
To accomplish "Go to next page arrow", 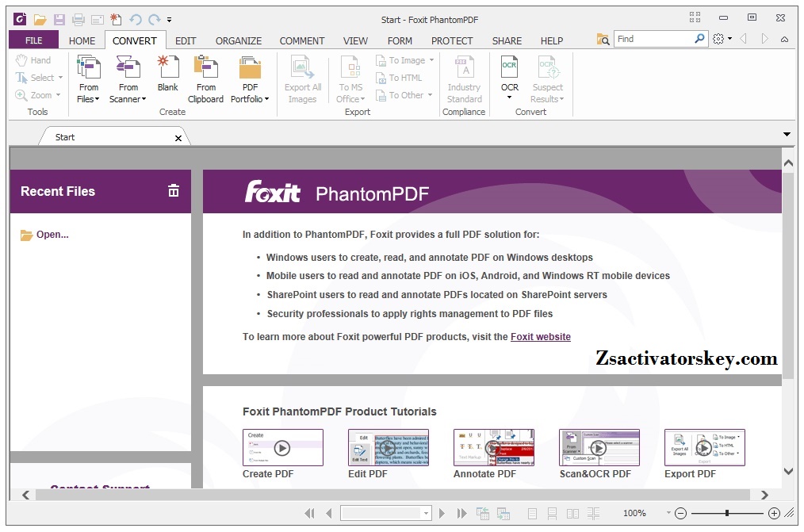I will coord(442,513).
